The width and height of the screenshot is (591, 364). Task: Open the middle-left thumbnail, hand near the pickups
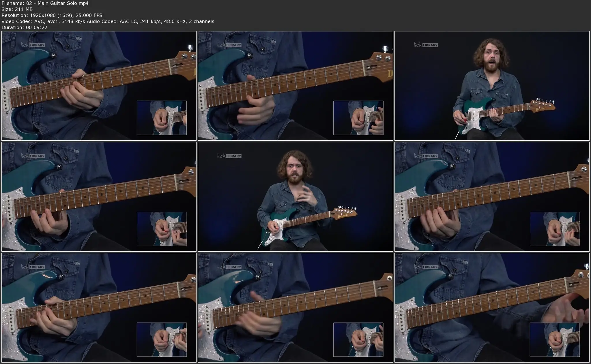99,197
